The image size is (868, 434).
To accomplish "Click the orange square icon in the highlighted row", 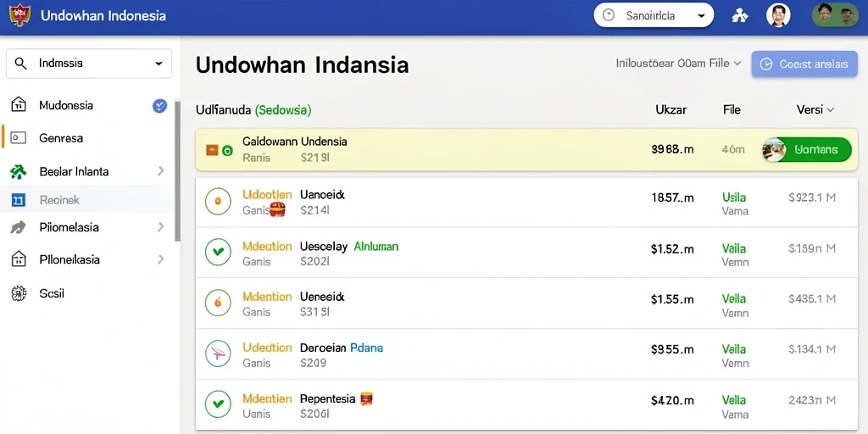I will [x=212, y=150].
